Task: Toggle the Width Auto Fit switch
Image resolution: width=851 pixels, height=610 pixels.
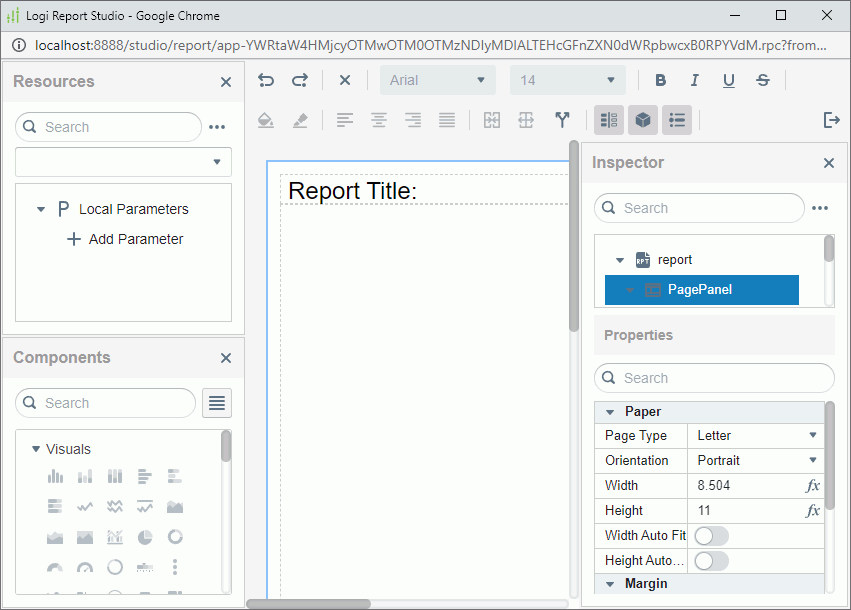Action: tap(712, 535)
